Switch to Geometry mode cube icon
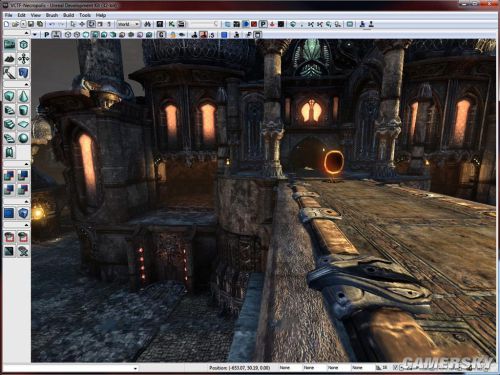 (x=23, y=44)
